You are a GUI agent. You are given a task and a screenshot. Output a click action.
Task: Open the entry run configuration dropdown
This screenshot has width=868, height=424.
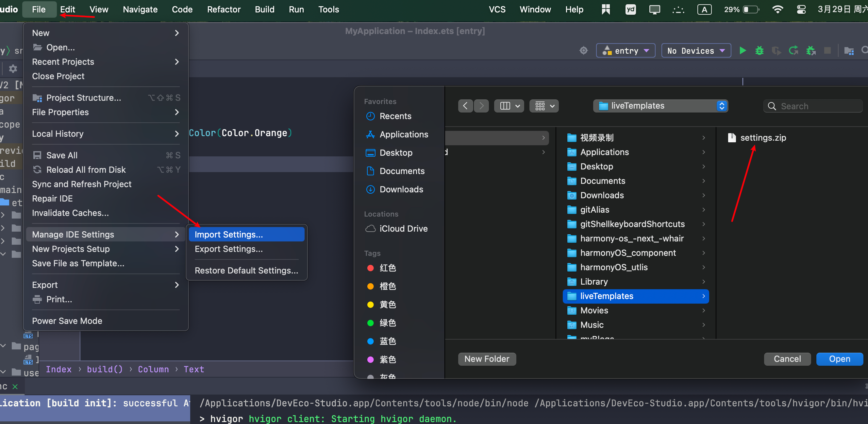point(626,51)
